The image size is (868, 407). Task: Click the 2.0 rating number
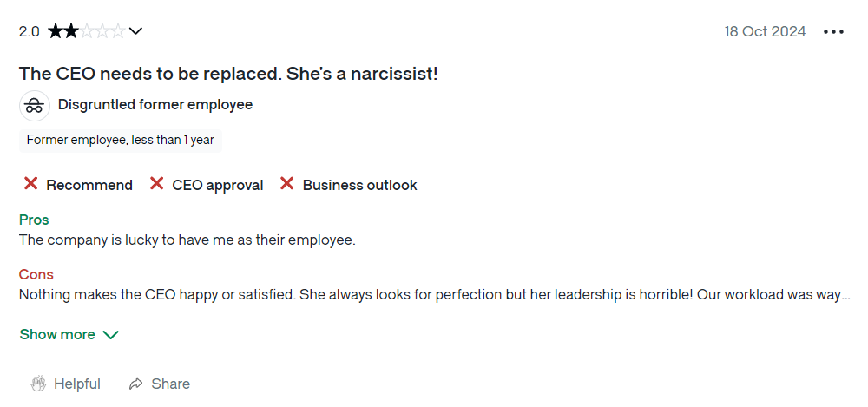[30, 31]
